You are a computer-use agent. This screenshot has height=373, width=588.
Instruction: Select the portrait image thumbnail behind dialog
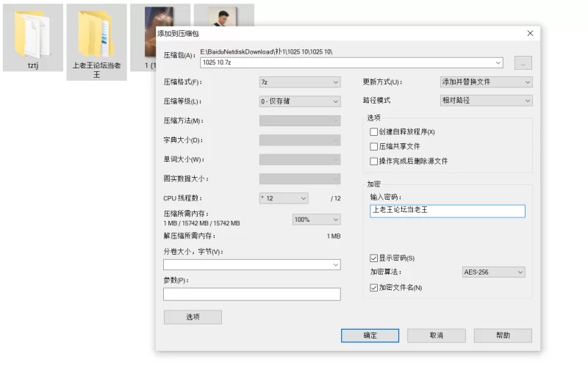coord(223,16)
